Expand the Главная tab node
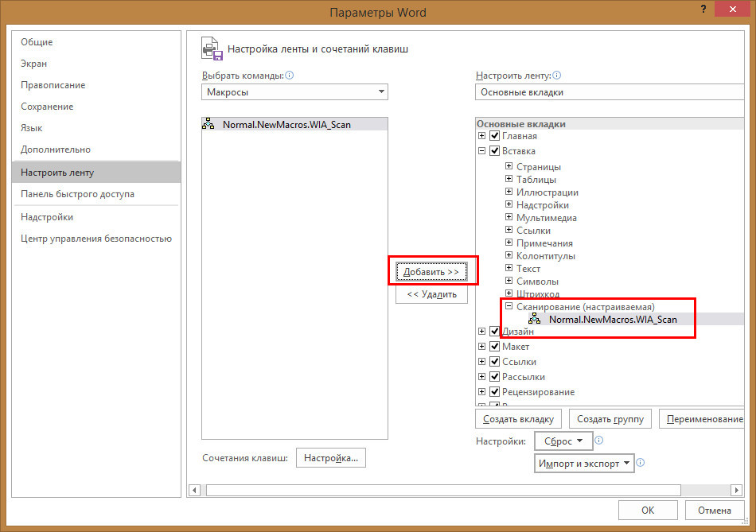756x532 pixels. (x=481, y=136)
